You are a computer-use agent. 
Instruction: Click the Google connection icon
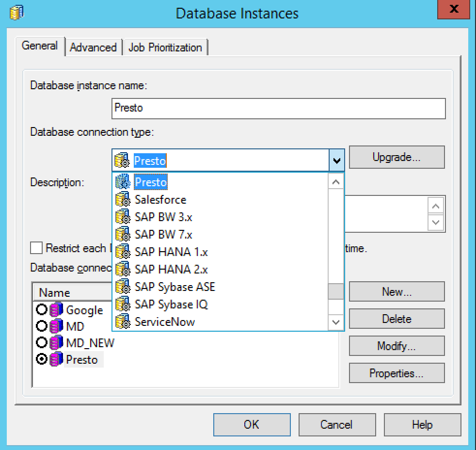(x=57, y=310)
